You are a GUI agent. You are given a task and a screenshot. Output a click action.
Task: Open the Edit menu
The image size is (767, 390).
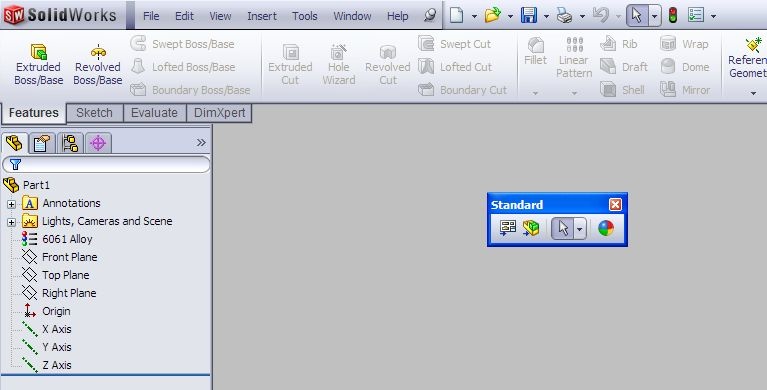click(184, 16)
